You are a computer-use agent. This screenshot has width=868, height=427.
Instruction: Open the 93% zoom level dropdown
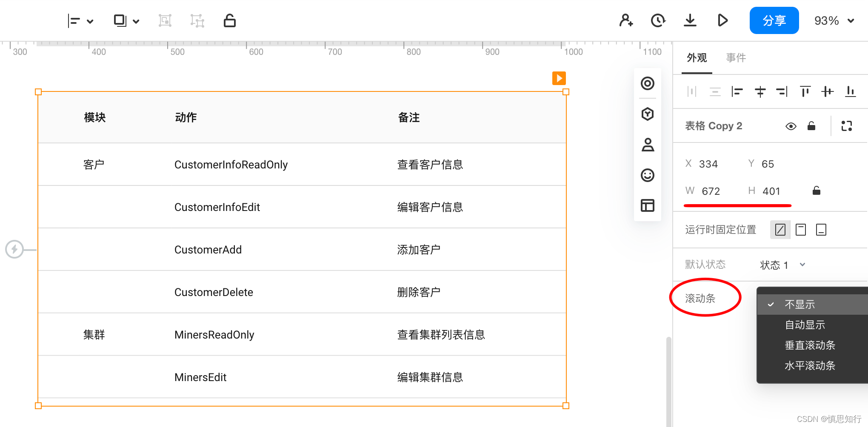(834, 20)
